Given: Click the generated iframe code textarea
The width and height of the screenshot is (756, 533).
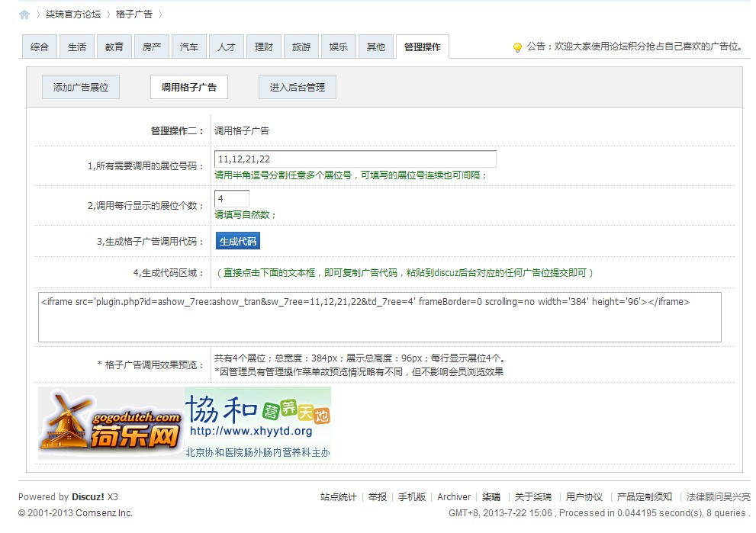Looking at the screenshot, I should pyautogui.click(x=379, y=317).
